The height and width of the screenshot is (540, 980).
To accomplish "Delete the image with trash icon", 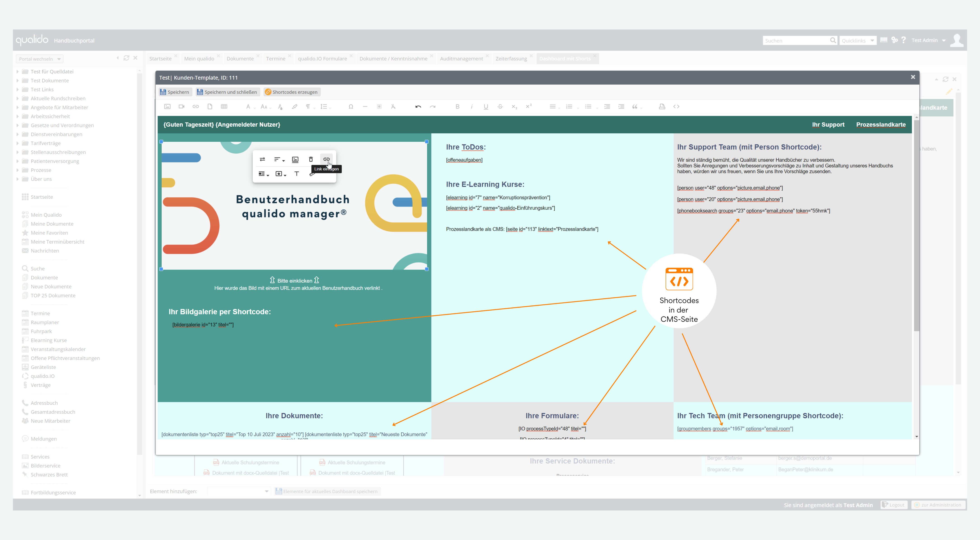I will coord(311,159).
